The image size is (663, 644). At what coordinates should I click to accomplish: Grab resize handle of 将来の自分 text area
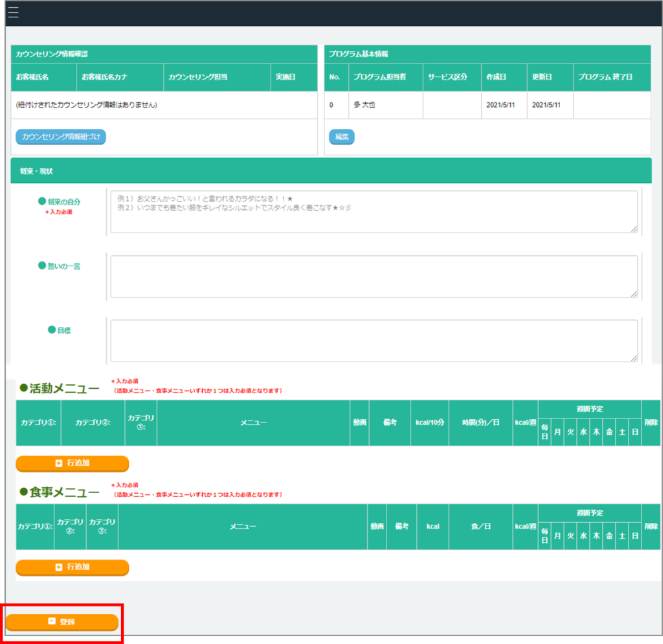[634, 229]
